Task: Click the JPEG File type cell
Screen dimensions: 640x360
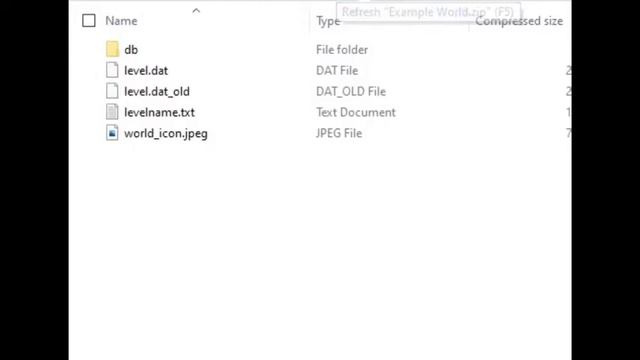Action: click(339, 133)
